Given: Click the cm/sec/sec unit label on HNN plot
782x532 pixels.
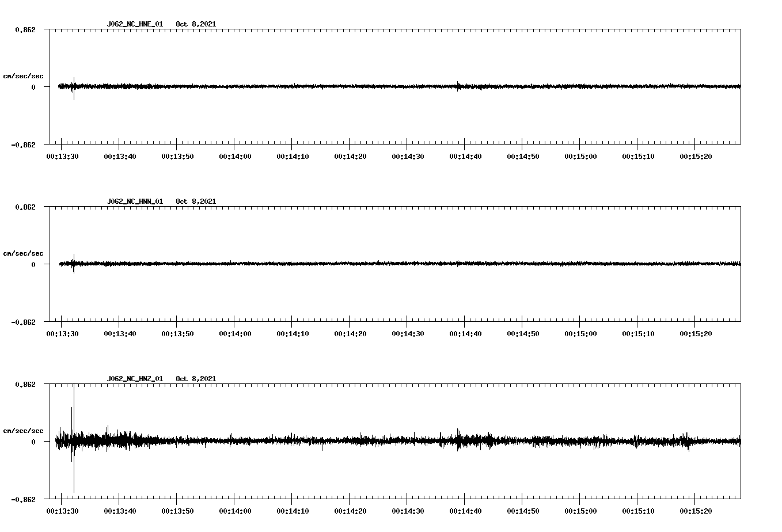Looking at the screenshot, I should (23, 253).
